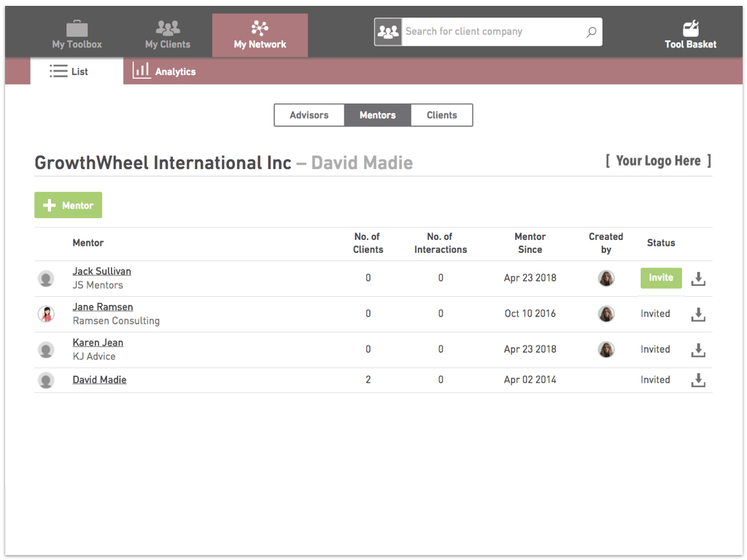The image size is (747, 560).
Task: Download Jack Sullivan's mentor data
Action: pos(698,279)
